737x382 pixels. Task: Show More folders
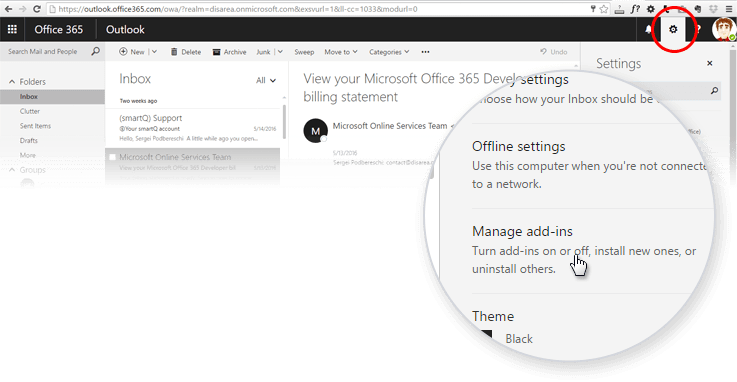[x=28, y=155]
